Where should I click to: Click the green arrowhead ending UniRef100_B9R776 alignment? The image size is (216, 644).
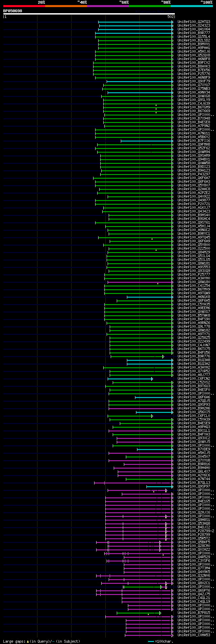(163, 356)
